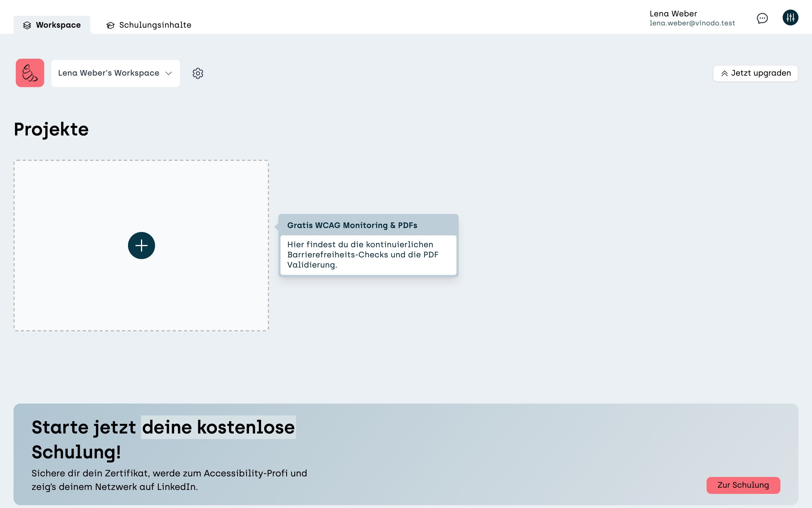Click the Gratis WCAG Monitoring & PDFs title
The height and width of the screenshot is (508, 812).
(352, 225)
